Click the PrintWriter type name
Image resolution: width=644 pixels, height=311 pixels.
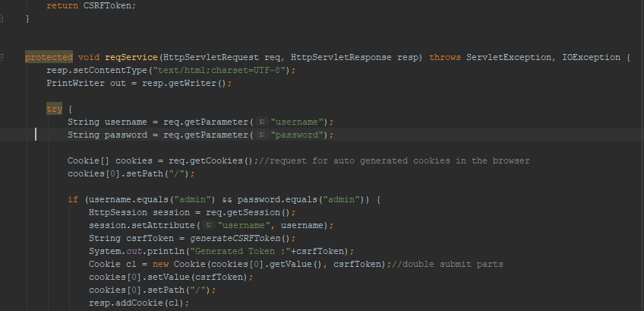point(76,83)
